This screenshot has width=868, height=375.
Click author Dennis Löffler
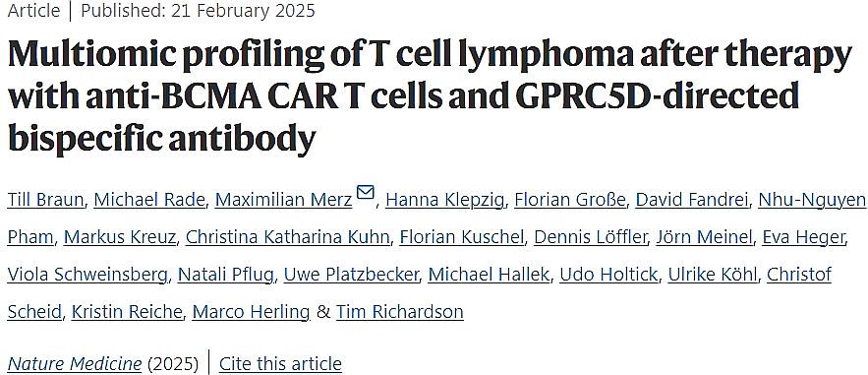click(x=590, y=237)
